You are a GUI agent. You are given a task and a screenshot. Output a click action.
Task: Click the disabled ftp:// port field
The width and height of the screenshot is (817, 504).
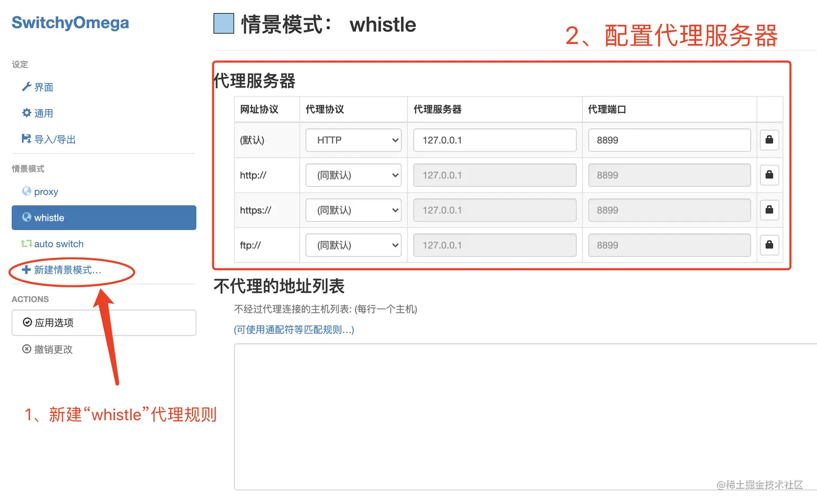point(669,245)
